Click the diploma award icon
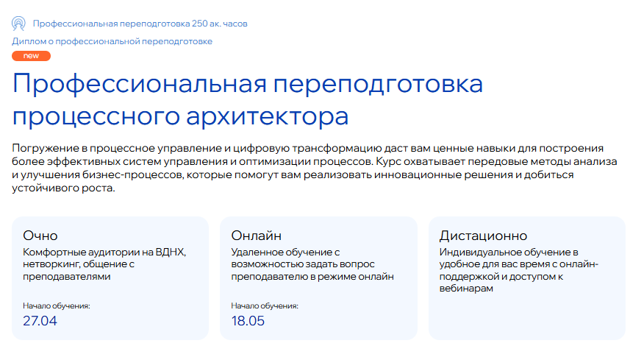644x346 pixels. click(x=19, y=24)
